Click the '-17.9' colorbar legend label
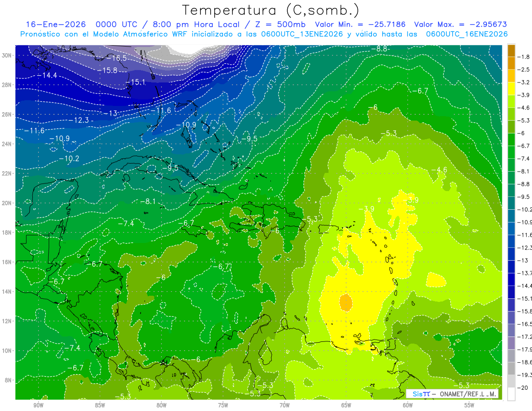 tap(526, 350)
